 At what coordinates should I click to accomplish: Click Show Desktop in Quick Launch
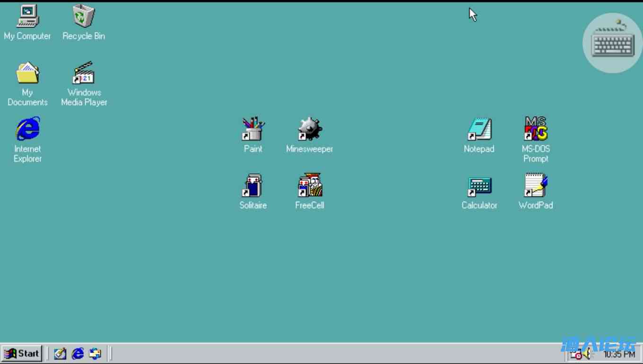(60, 354)
